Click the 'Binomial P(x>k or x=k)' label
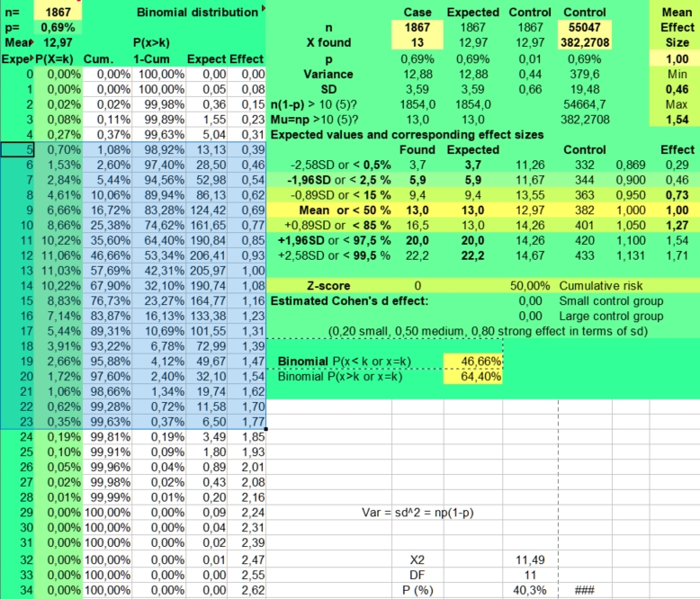This screenshot has width=700, height=599. [340, 377]
